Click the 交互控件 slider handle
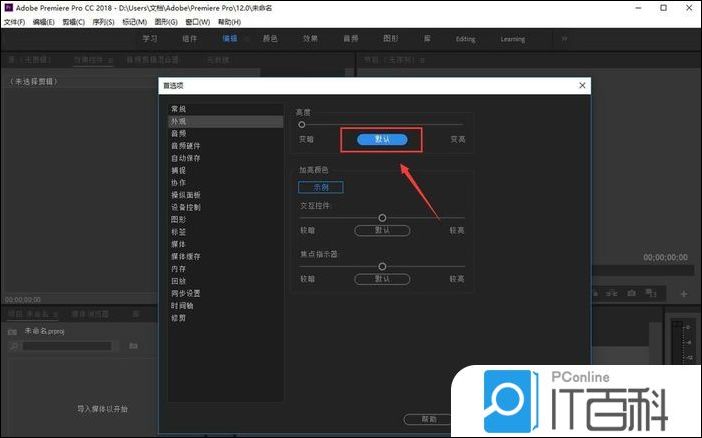Screen dimensions: 702x438 pos(382,218)
